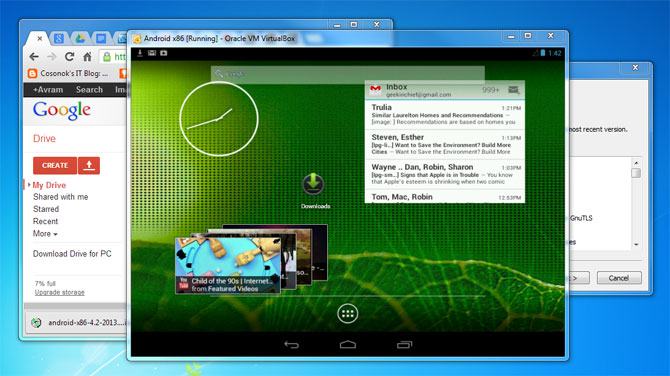Click the red CREATE button
Screen dimensions: 670x376
tap(55, 165)
